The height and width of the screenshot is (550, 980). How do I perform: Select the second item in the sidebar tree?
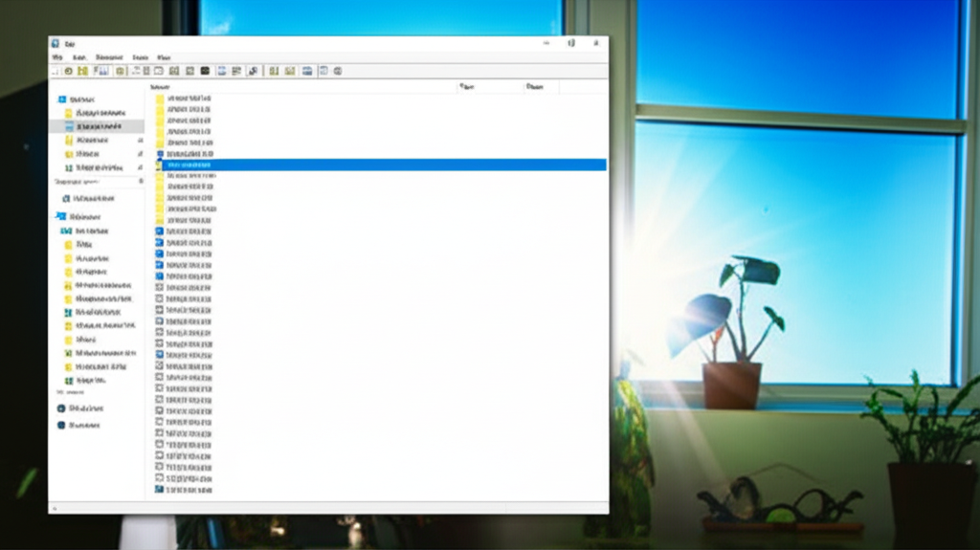98,113
